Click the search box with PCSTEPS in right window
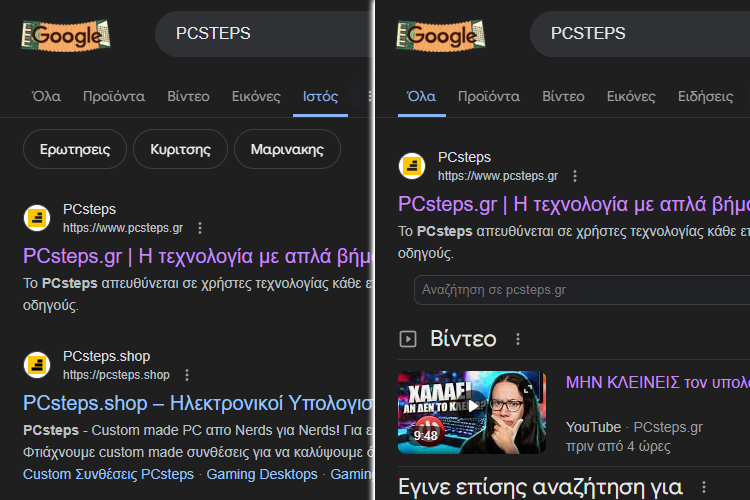The image size is (750, 500). 640,33
